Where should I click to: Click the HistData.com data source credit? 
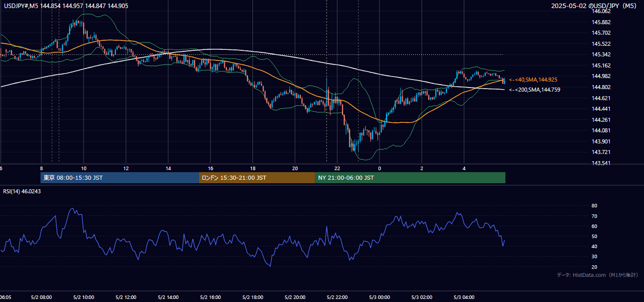(598, 275)
